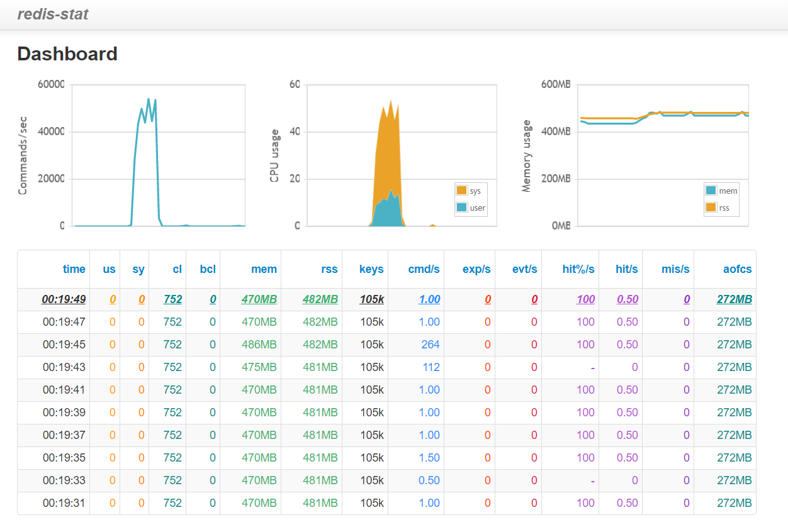
Task: Click the 475MB mem value
Action: pyautogui.click(x=259, y=367)
